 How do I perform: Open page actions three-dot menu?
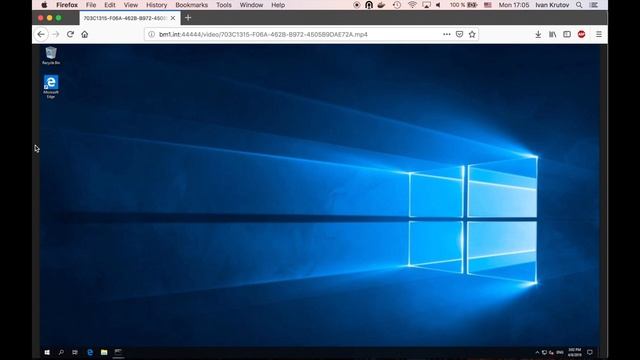coord(447,34)
